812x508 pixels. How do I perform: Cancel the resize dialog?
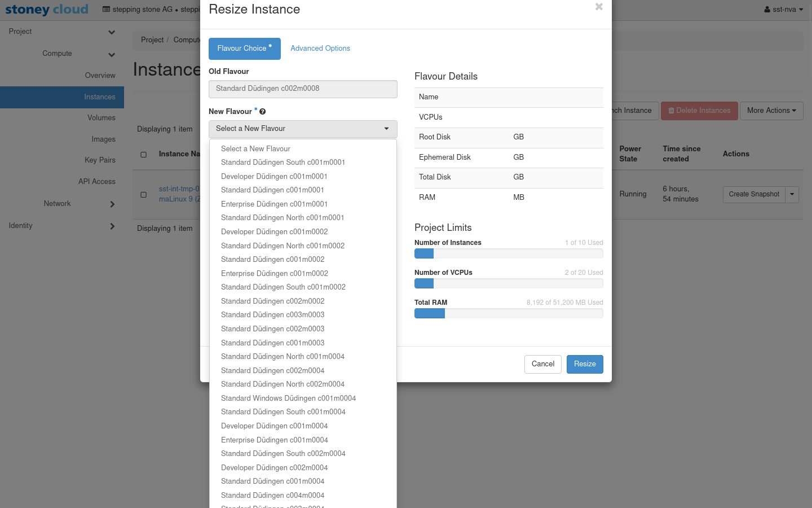click(x=542, y=364)
